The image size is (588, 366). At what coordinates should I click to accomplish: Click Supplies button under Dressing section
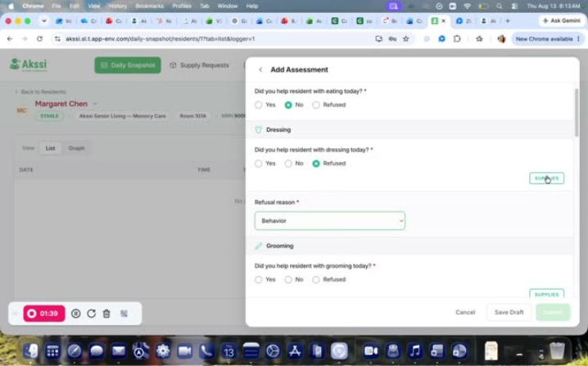pos(546,178)
